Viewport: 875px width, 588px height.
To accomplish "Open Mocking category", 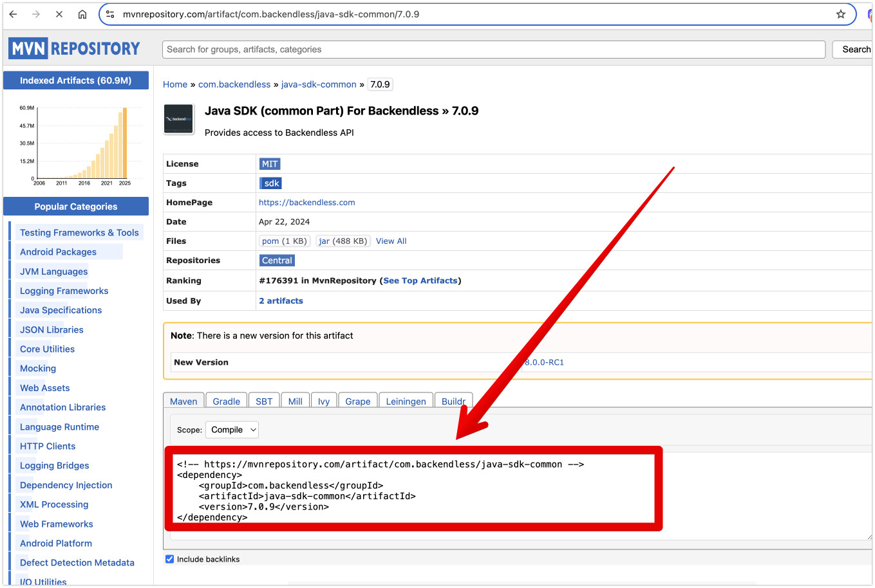I will coord(38,368).
